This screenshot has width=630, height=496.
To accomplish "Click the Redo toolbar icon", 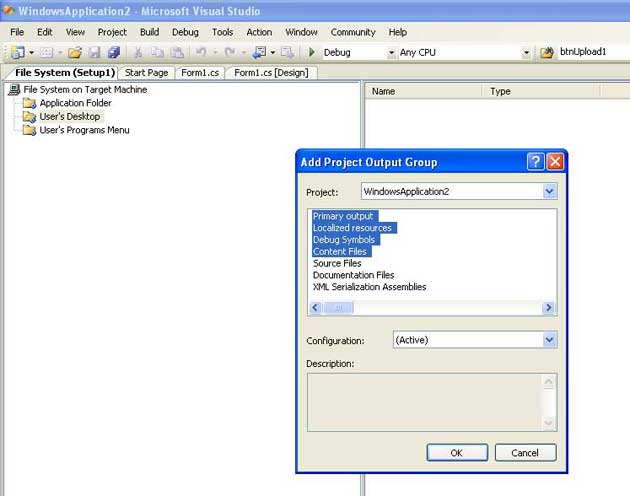I will [230, 52].
